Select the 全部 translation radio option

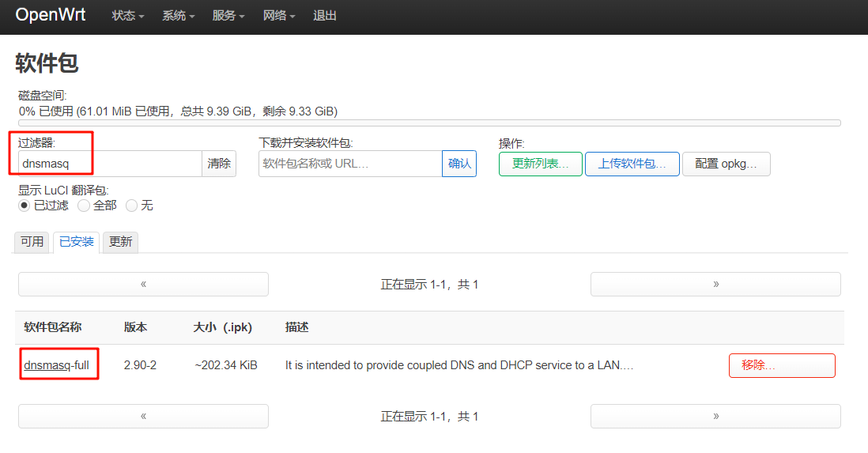[x=84, y=206]
